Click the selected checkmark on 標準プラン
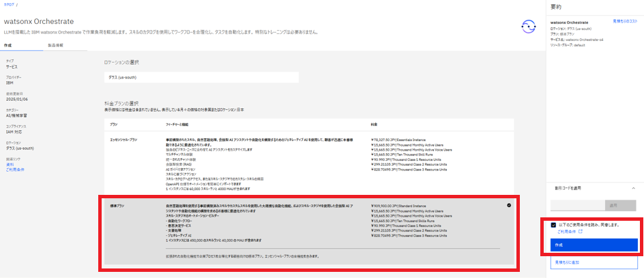Image resolution: width=644 pixels, height=278 pixels. pyautogui.click(x=510, y=205)
